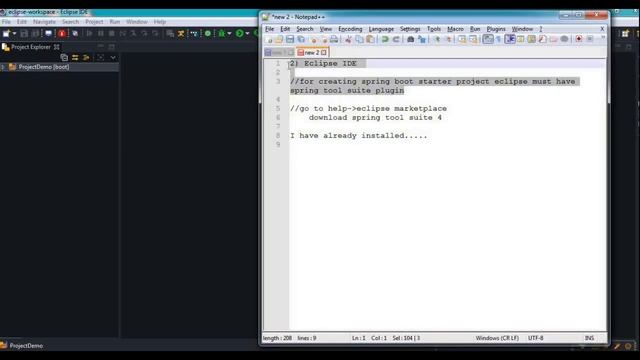
Task: Click the terminal monitor icon in Eclipse toolbar
Action: click(x=49, y=33)
